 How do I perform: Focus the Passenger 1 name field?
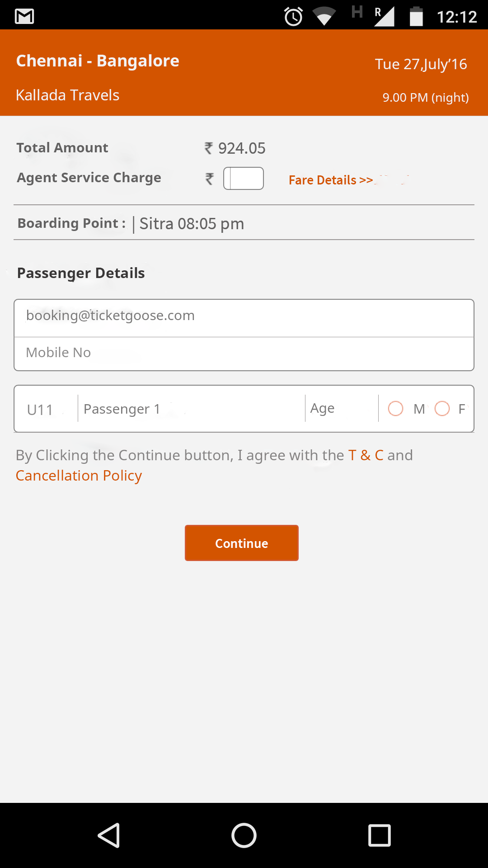pyautogui.click(x=192, y=409)
